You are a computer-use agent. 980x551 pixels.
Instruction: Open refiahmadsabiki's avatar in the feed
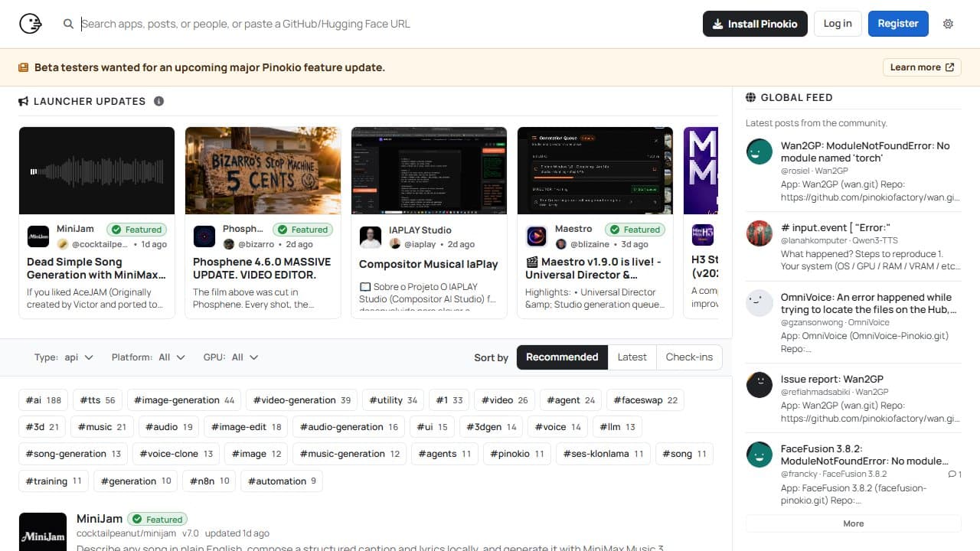[759, 385]
